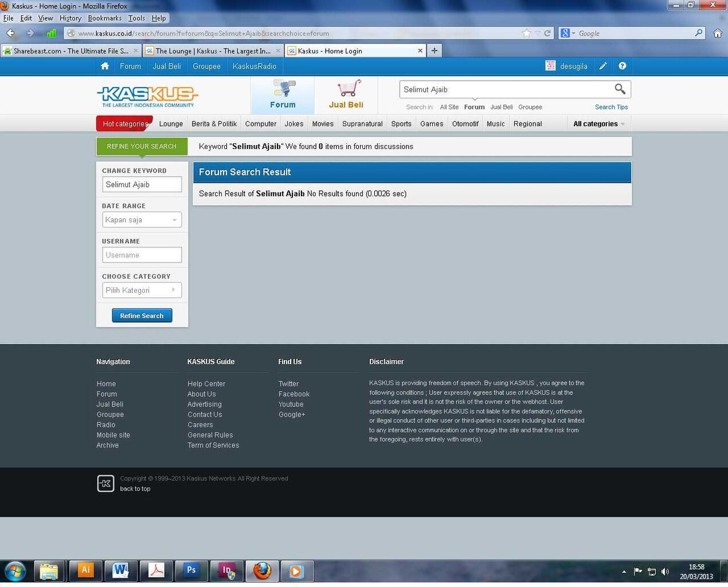Click the pencil create-post icon
This screenshot has height=587, width=728.
603,66
